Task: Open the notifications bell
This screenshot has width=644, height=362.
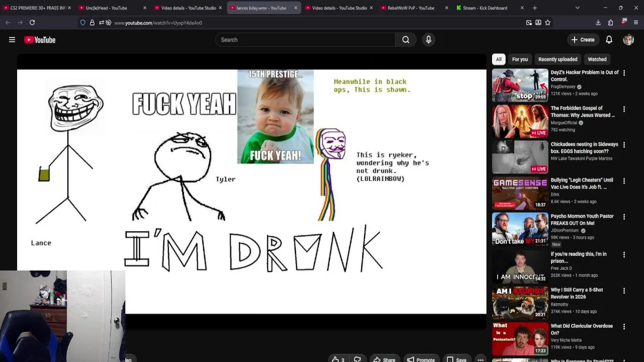Action: pyautogui.click(x=609, y=40)
